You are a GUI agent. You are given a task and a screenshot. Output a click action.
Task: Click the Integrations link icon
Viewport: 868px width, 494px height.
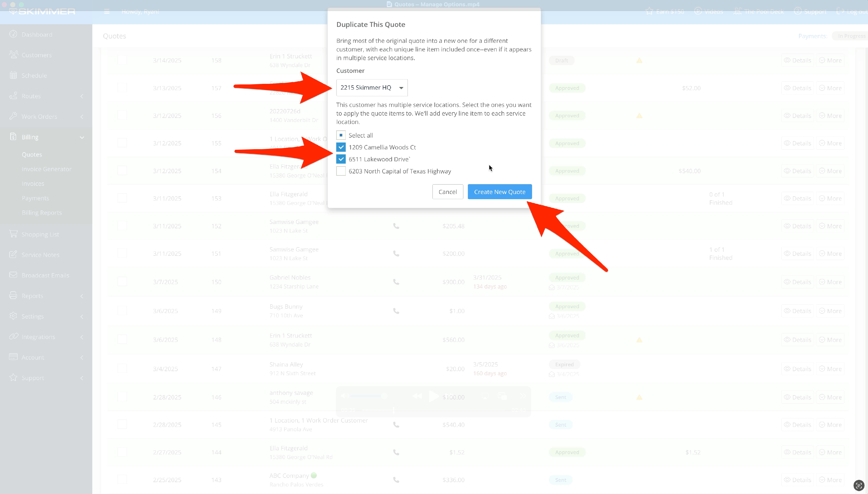(13, 336)
